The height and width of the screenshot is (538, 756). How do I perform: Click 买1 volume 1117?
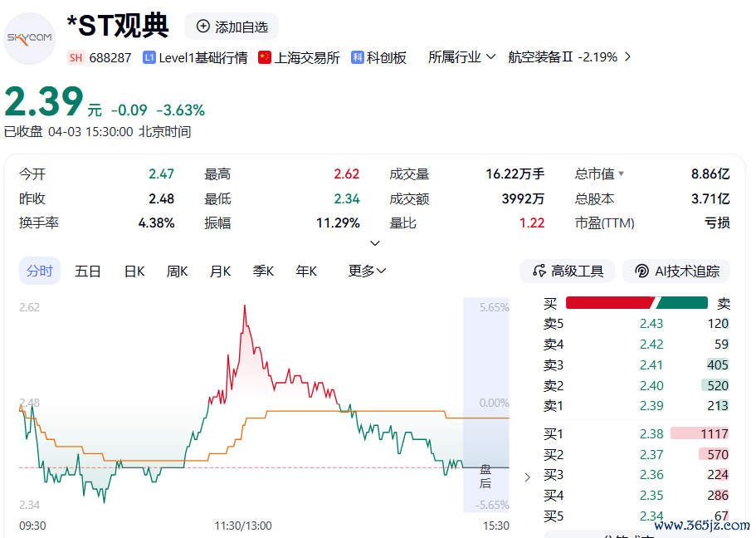tap(714, 433)
